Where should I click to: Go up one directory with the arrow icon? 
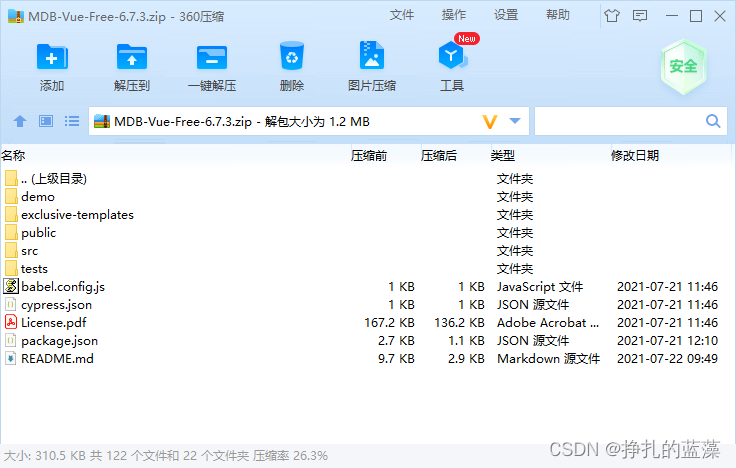click(x=20, y=122)
